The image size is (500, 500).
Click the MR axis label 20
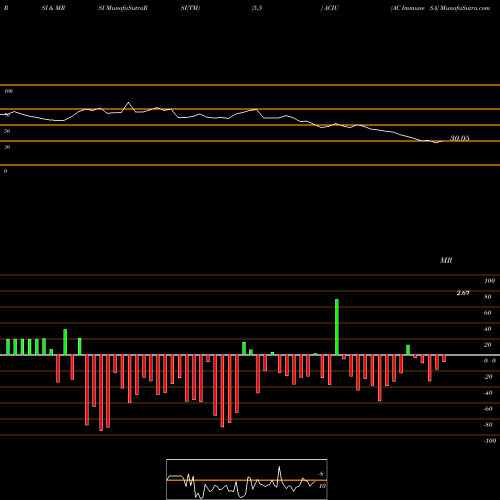[x=488, y=345]
